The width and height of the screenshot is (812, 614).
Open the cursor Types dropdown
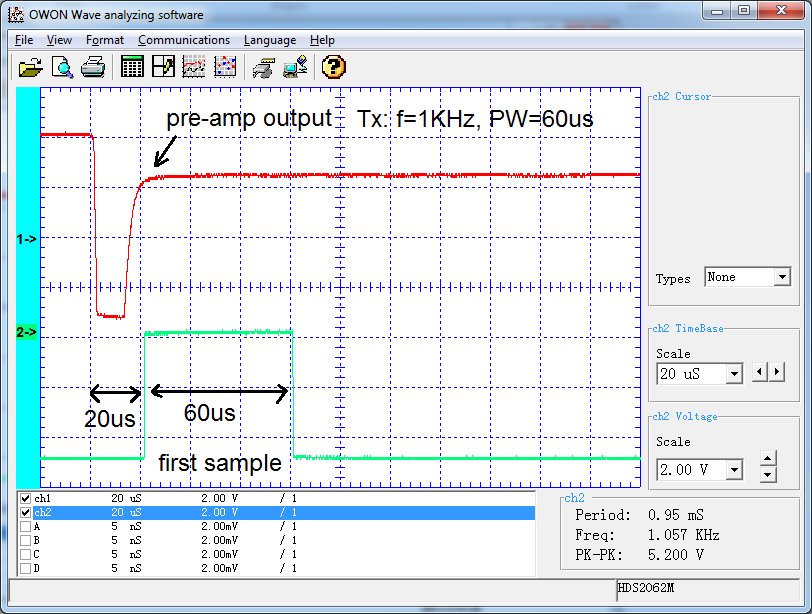781,277
